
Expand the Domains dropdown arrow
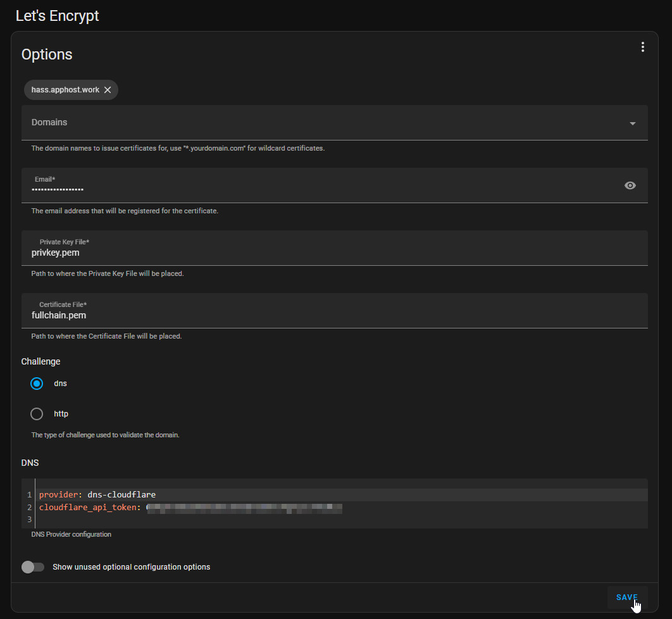coord(632,123)
